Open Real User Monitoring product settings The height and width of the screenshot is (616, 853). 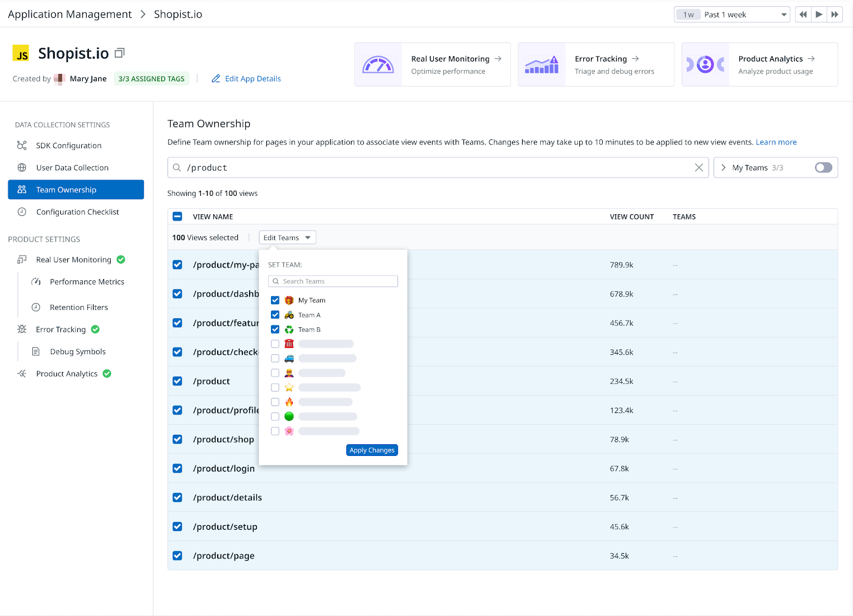tap(73, 260)
